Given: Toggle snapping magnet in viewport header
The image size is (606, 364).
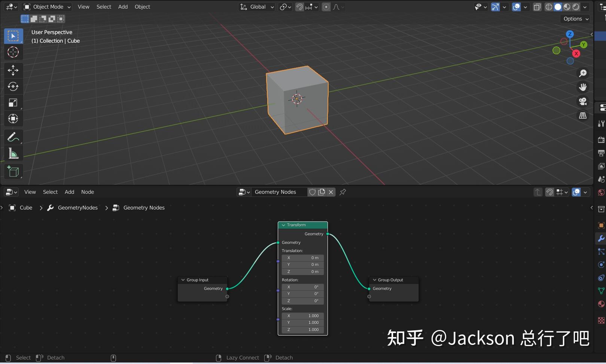Looking at the screenshot, I should click(299, 7).
